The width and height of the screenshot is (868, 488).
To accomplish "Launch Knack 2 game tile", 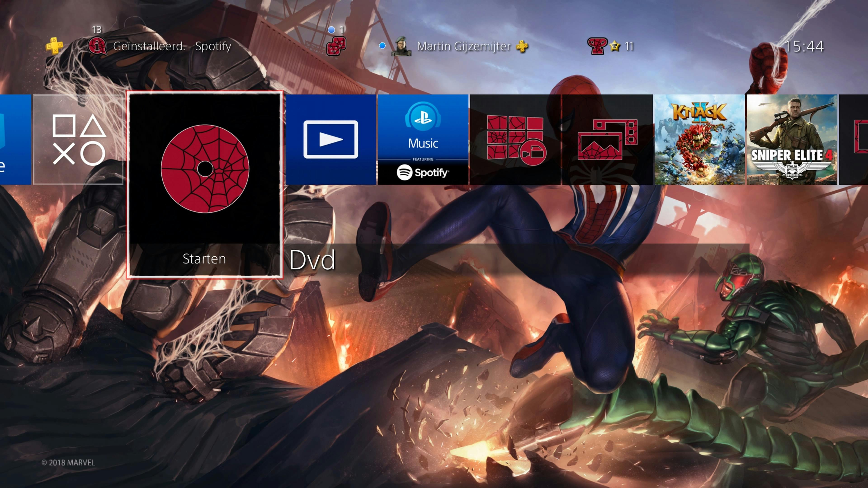I will pos(700,139).
